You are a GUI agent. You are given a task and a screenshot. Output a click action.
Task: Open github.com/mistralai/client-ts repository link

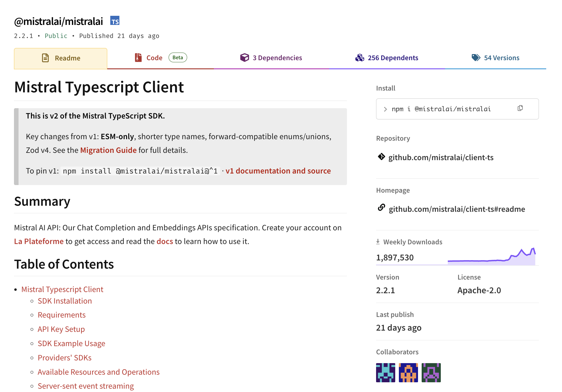(x=441, y=157)
